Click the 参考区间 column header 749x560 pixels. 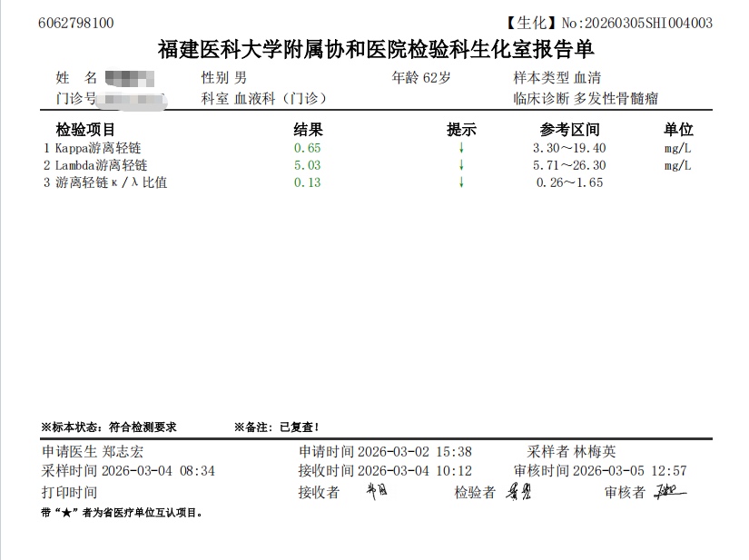click(x=569, y=130)
